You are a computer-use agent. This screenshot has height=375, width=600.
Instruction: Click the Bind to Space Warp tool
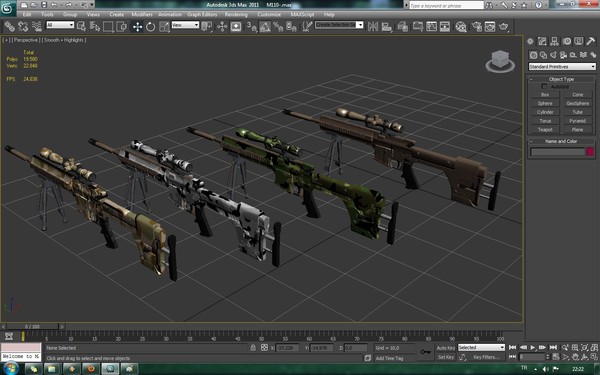tap(37, 26)
